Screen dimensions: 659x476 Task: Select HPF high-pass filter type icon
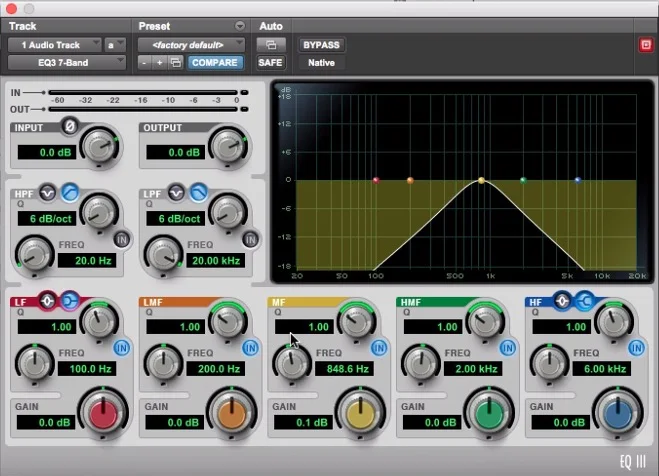point(70,193)
